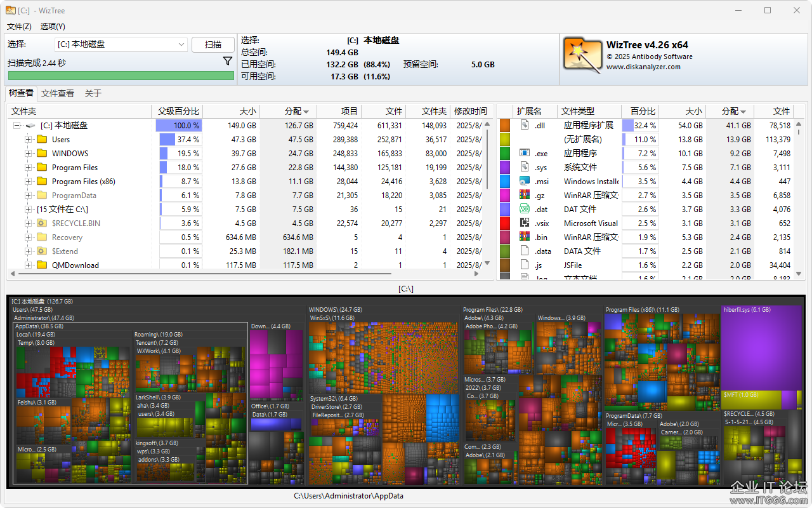This screenshot has width=812, height=508.
Task: Click the .sys file type icon
Action: tap(525, 167)
